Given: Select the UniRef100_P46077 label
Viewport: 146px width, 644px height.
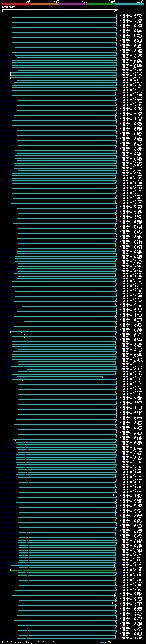Looking at the screenshot, I should pyautogui.click(x=131, y=67).
